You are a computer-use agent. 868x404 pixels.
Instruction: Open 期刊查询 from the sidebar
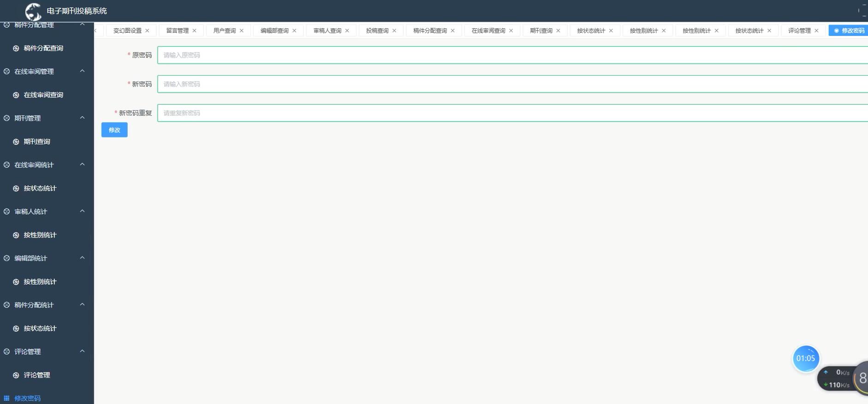(x=37, y=142)
